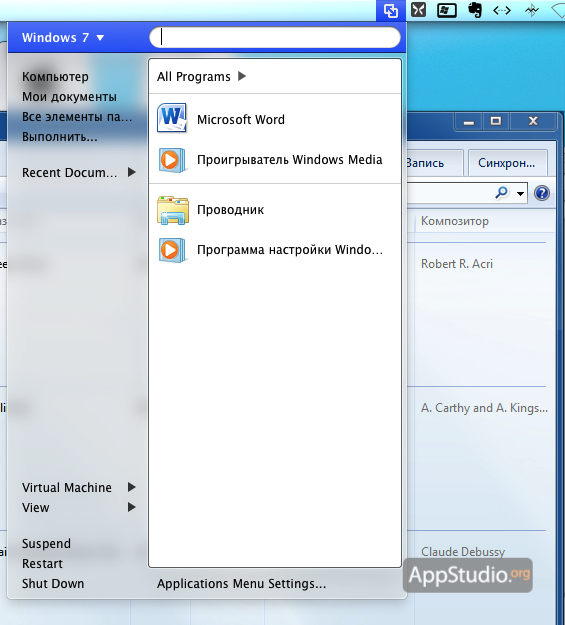The image size is (565, 625).
Task: Shut Down the virtual machine
Action: [x=53, y=584]
